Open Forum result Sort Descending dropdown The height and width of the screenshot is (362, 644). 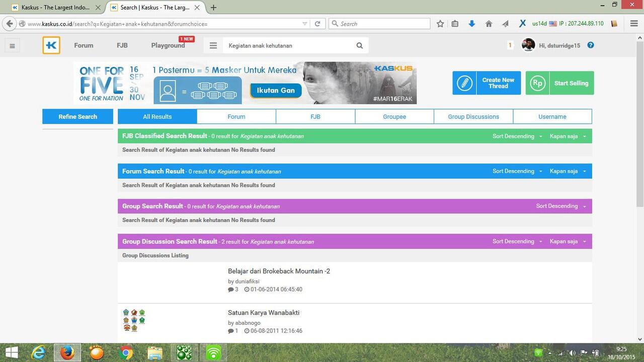click(517, 171)
